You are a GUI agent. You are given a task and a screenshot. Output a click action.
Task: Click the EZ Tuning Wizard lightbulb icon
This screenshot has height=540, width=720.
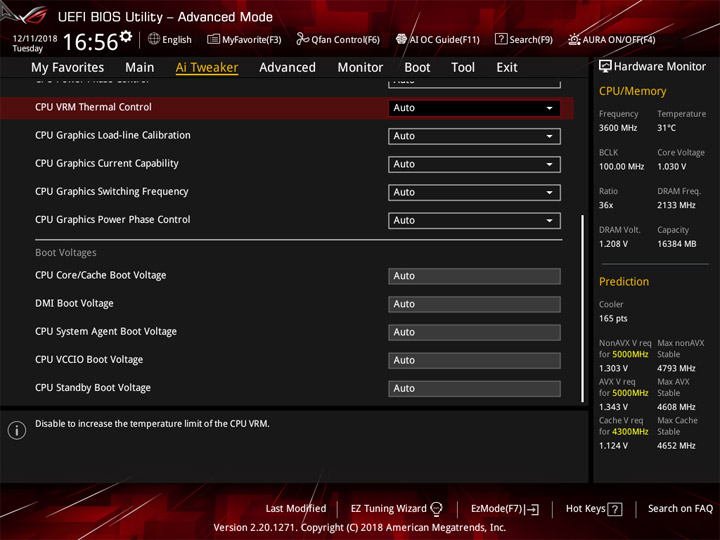coord(436,509)
